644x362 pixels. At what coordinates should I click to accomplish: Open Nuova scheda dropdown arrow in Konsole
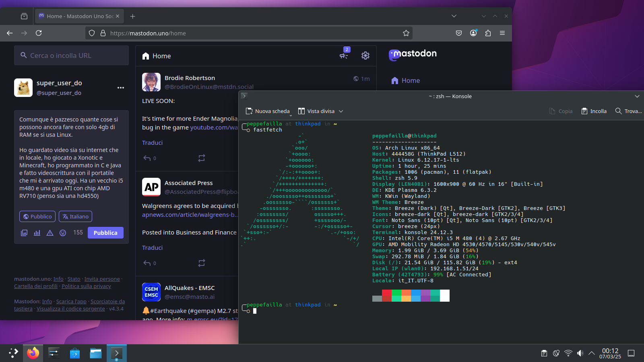tap(291, 115)
